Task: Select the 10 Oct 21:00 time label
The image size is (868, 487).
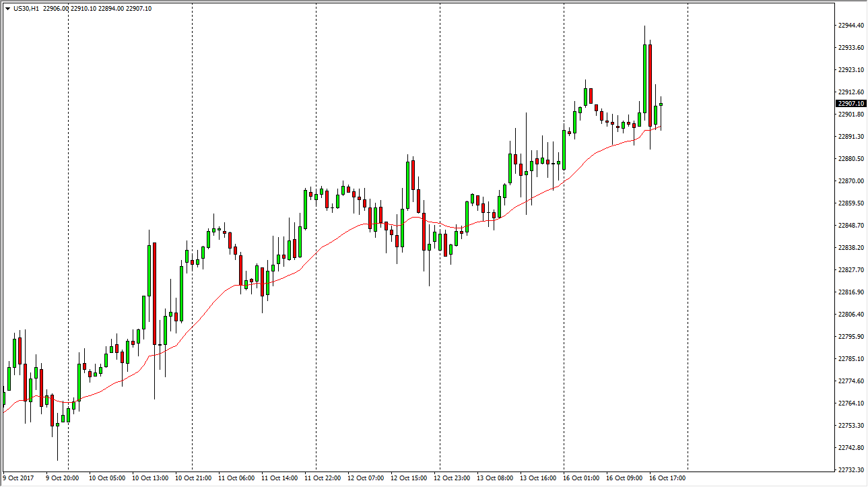Action: tap(193, 478)
